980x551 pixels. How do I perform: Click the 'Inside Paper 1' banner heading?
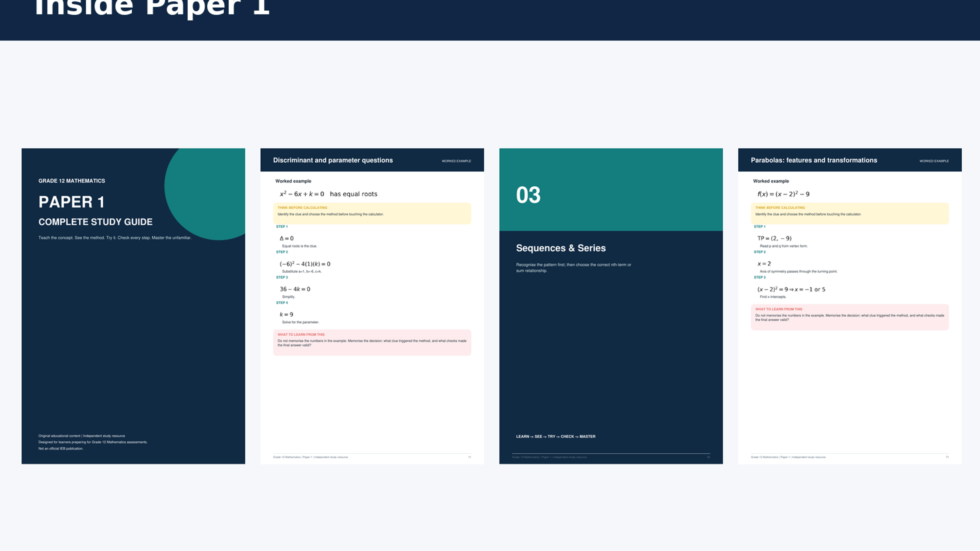(152, 8)
